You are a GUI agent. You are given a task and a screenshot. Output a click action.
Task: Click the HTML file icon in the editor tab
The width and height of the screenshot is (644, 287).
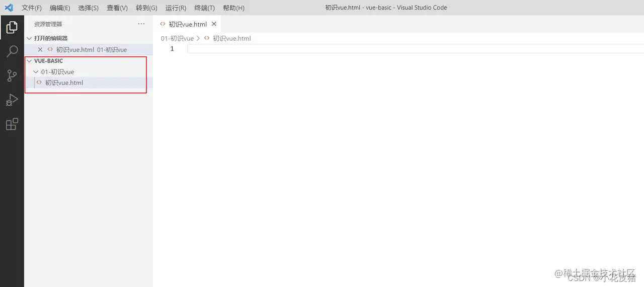(x=163, y=24)
